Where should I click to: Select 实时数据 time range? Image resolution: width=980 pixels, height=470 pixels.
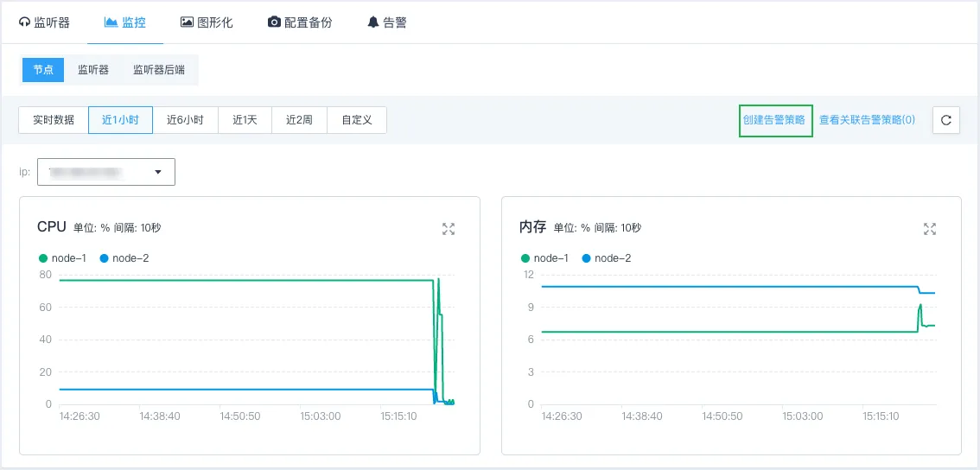tap(54, 120)
